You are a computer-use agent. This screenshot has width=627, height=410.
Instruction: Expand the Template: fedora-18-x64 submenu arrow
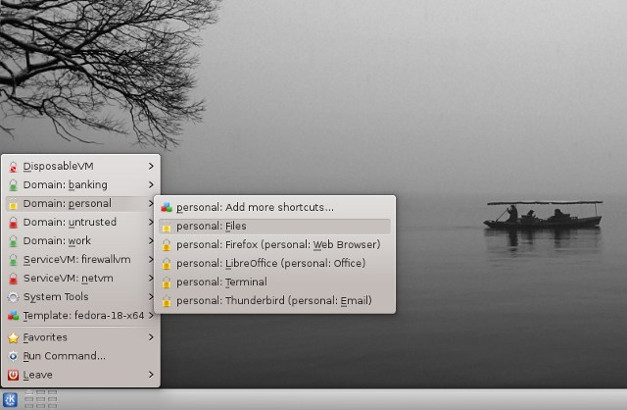click(151, 316)
